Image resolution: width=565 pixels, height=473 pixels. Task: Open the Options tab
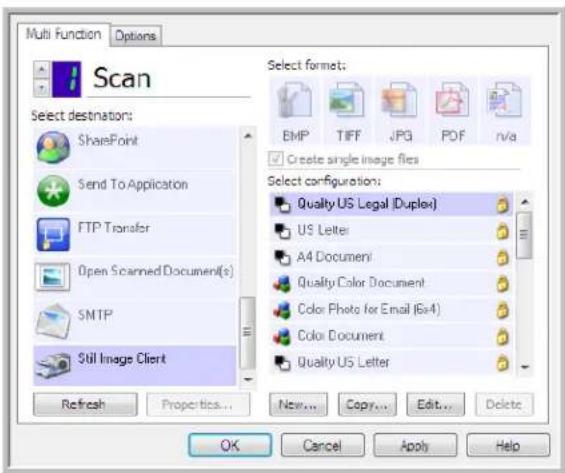pos(135,36)
